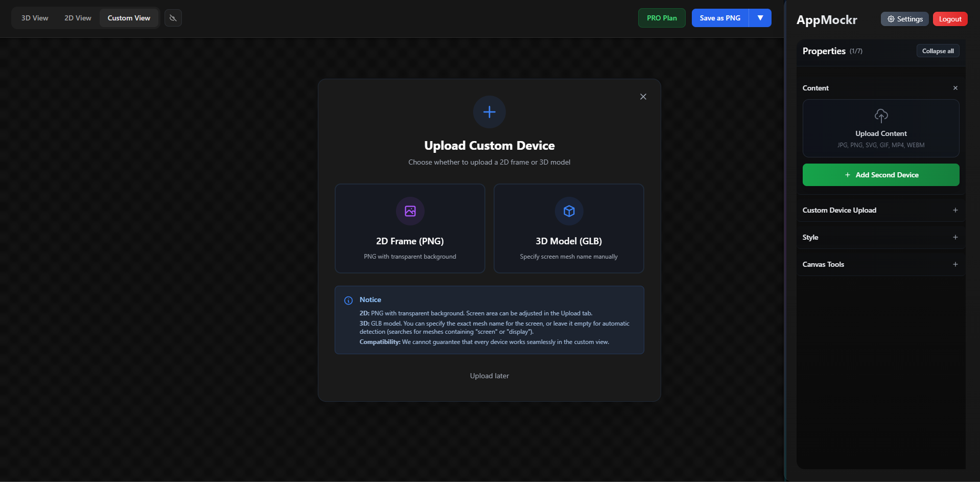Expand the Style section
980x482 pixels.
[x=955, y=237]
